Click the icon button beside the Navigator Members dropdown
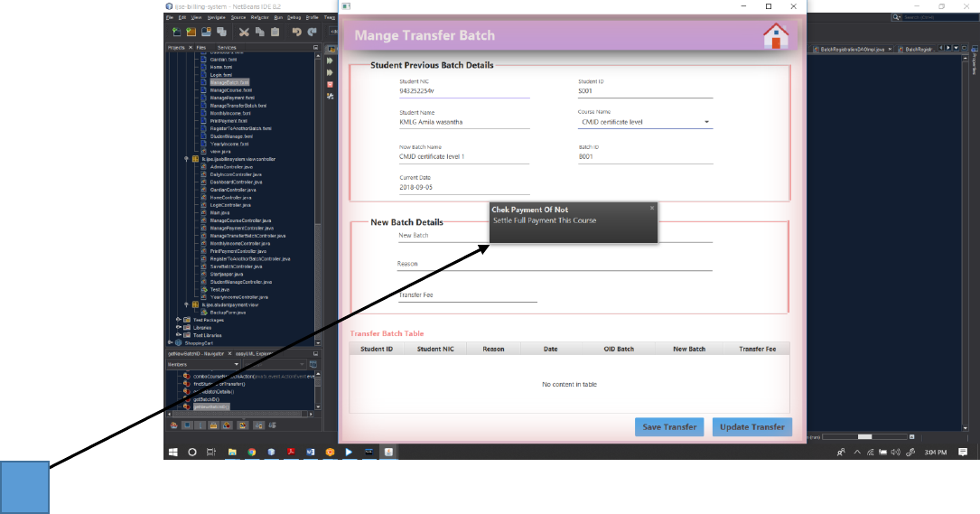980x514 pixels. (x=313, y=364)
